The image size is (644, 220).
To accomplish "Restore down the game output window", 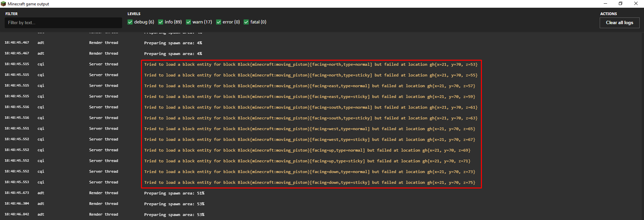I will tap(621, 4).
